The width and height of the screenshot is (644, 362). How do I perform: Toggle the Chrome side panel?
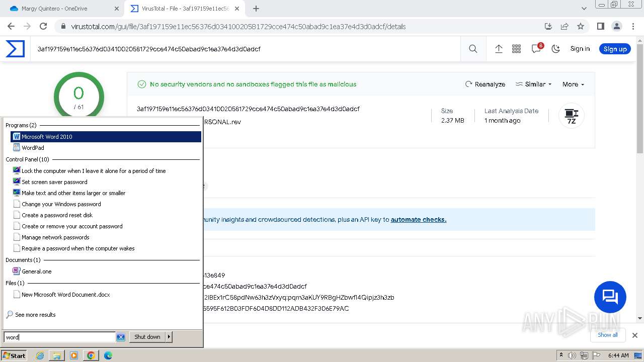tap(600, 26)
